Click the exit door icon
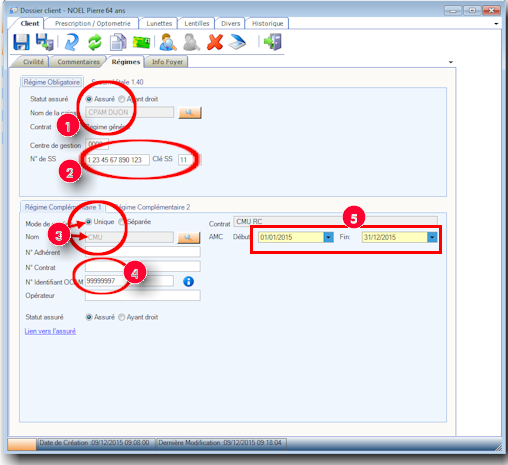This screenshot has height=465, width=508. coord(273,42)
